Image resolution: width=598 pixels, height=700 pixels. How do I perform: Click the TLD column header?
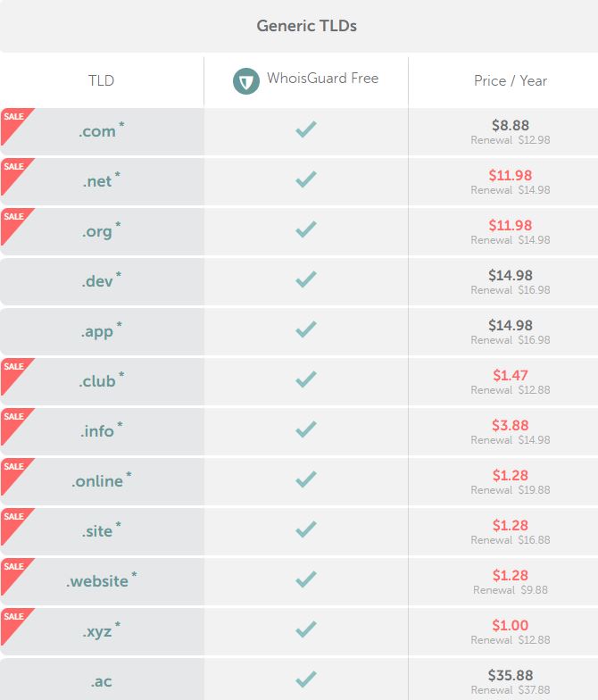coord(102,80)
